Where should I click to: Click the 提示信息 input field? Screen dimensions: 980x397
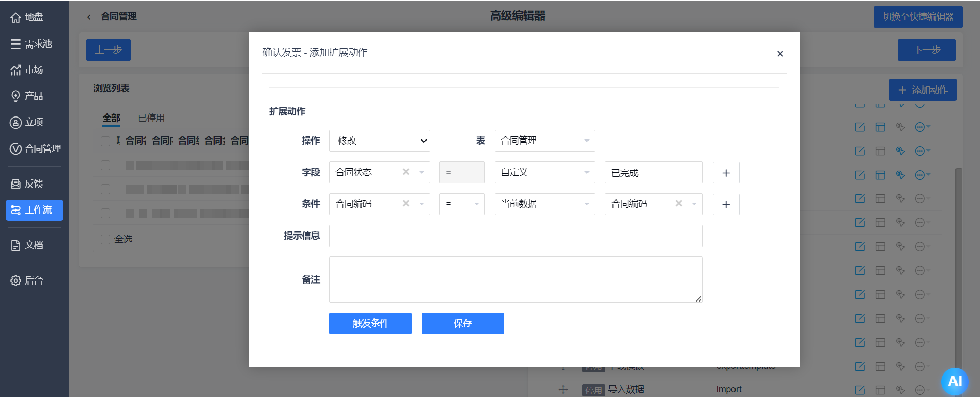516,236
